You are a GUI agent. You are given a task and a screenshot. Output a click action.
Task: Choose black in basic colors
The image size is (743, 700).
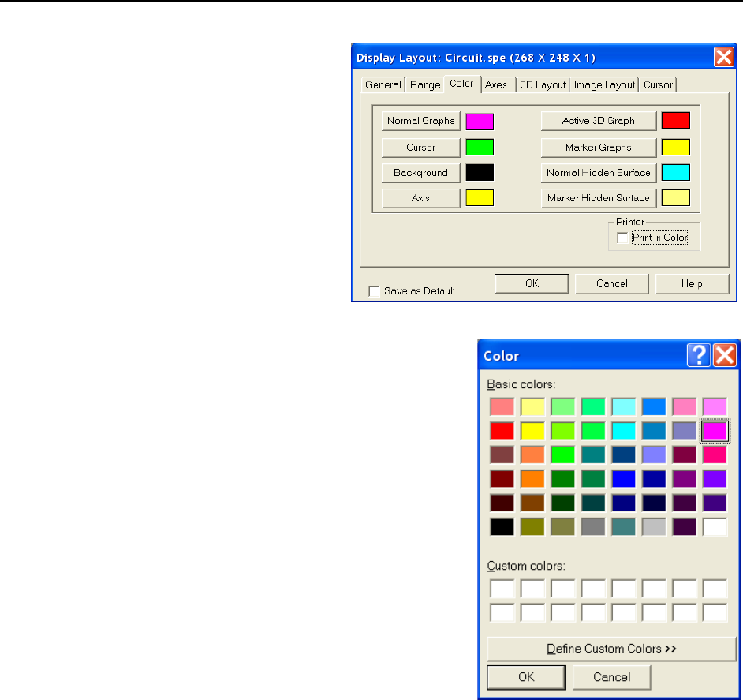[x=502, y=527]
